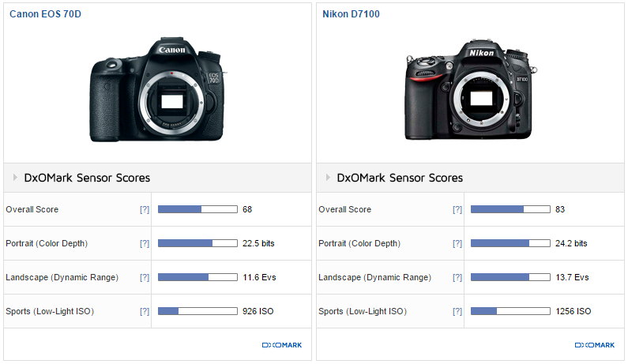Select the value 22.5 bits
Image resolution: width=628 pixels, height=364 pixels.
click(x=258, y=243)
